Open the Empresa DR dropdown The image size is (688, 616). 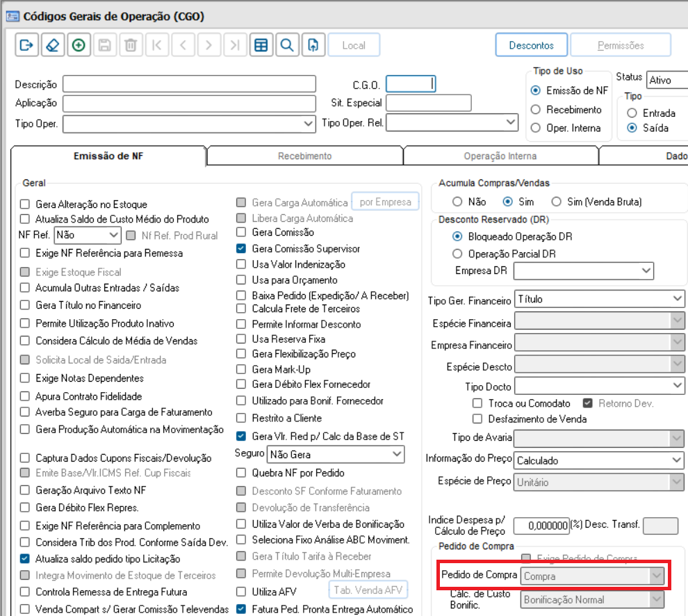click(x=584, y=270)
